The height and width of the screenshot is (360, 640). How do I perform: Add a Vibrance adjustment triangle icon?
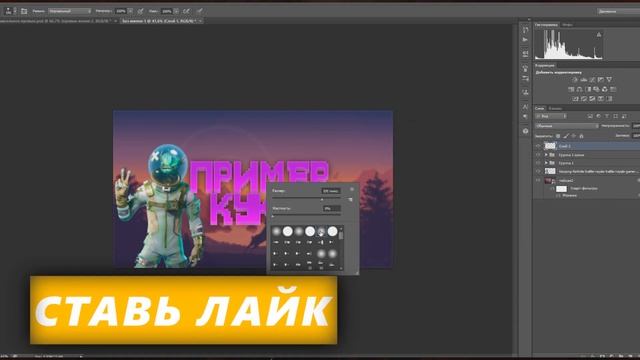(609, 80)
